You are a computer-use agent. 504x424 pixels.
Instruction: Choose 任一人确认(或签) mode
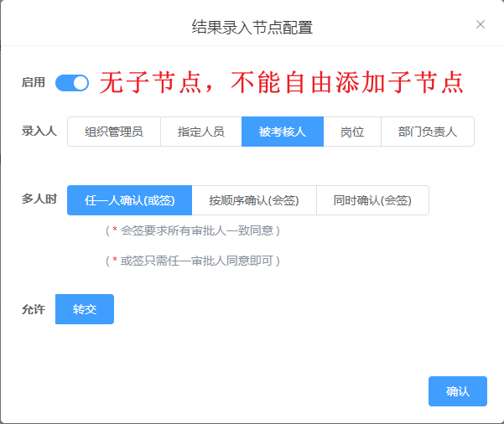pyautogui.click(x=129, y=200)
